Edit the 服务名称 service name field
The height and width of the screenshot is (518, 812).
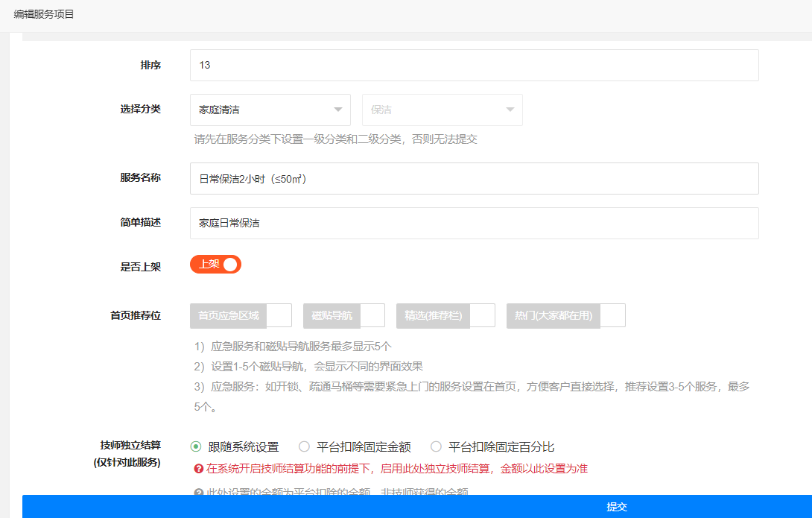pyautogui.click(x=474, y=178)
